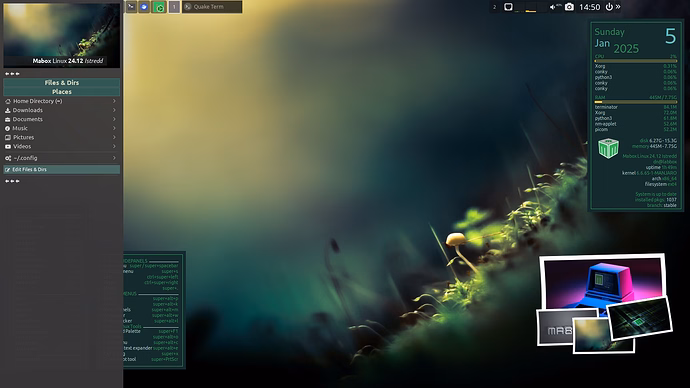The width and height of the screenshot is (690, 388).
Task: Open the camera screenshot tool icon
Action: coord(569,7)
